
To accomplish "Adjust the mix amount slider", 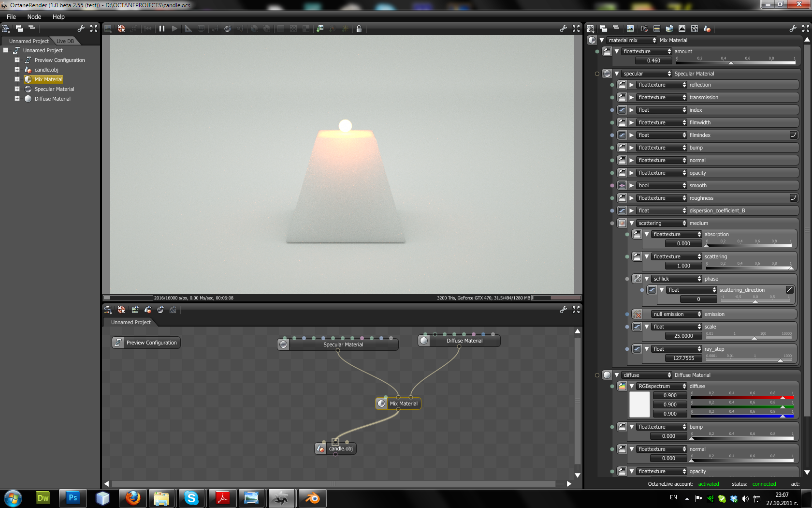I will pos(736,60).
